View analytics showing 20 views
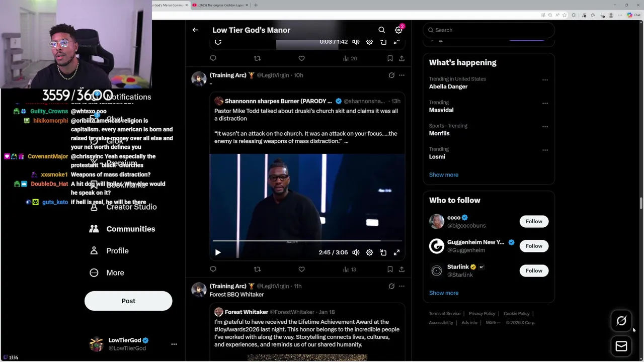 tap(350, 58)
